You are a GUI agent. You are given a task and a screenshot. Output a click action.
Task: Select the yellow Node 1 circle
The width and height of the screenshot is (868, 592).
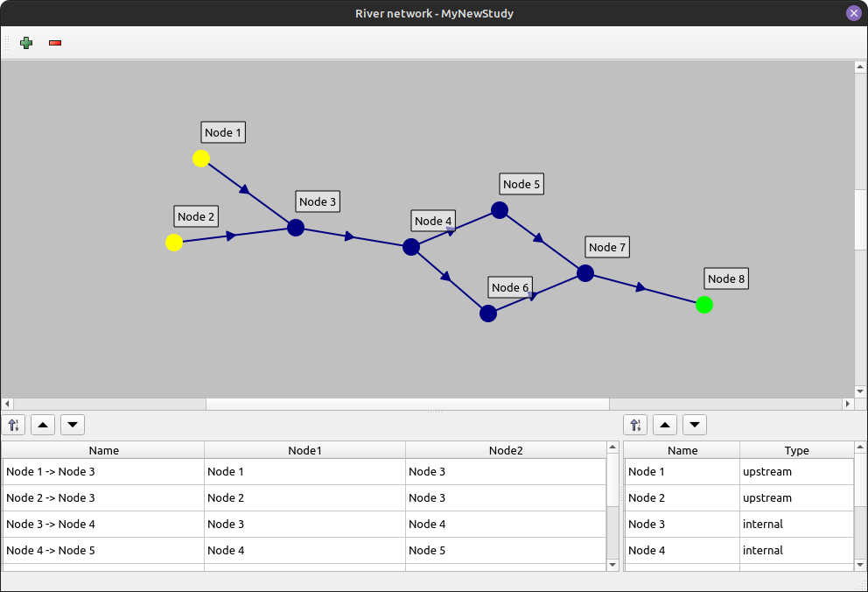pos(201,159)
